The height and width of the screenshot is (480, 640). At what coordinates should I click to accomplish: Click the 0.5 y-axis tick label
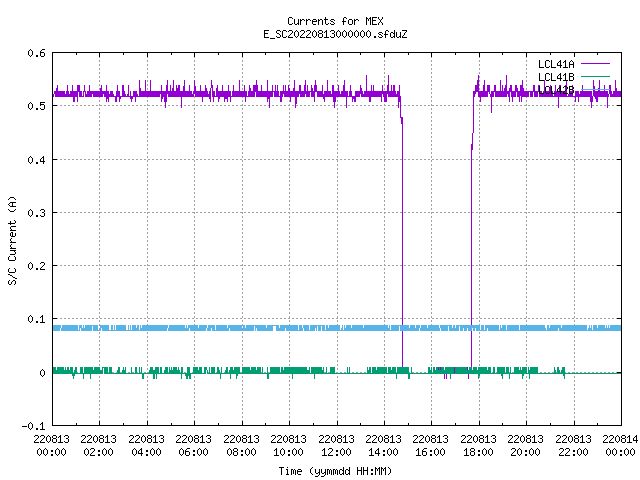[x=36, y=106]
